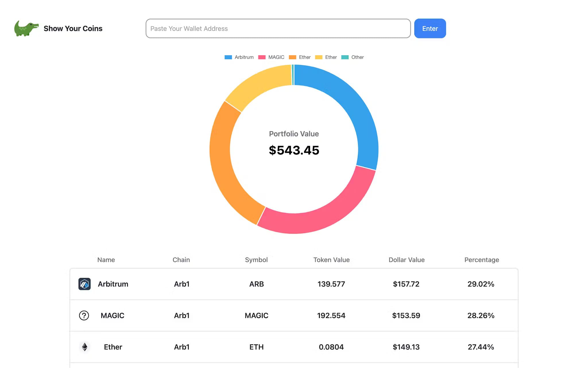Click the yellow Ether legend label
The image size is (588, 368).
pyautogui.click(x=331, y=57)
